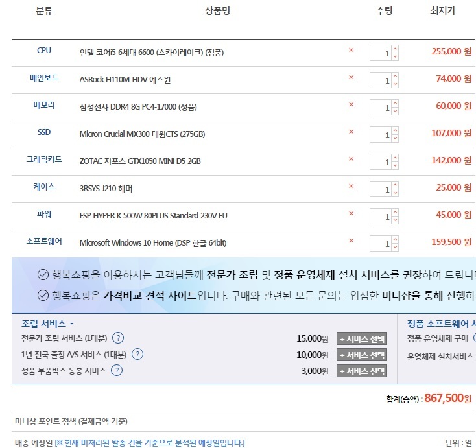Image resolution: width=476 pixels, height=448 pixels.
Task: Increase CPU quantity with up arrow
Action: (395, 49)
